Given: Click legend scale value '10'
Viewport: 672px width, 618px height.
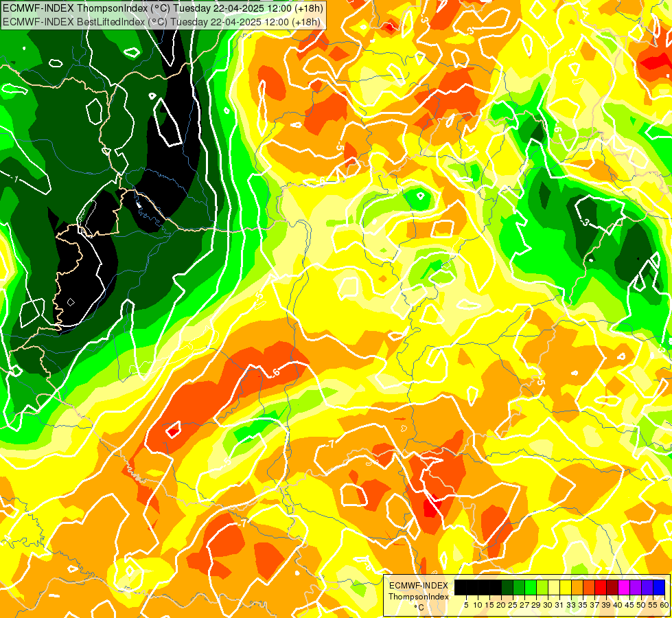Looking at the screenshot, I should 478,605.
